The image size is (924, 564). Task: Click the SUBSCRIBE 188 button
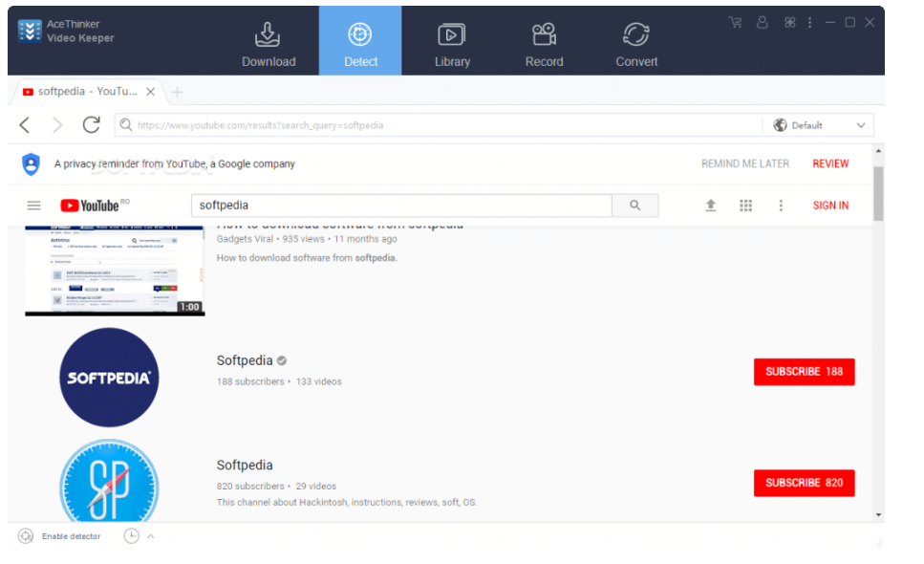coord(804,372)
